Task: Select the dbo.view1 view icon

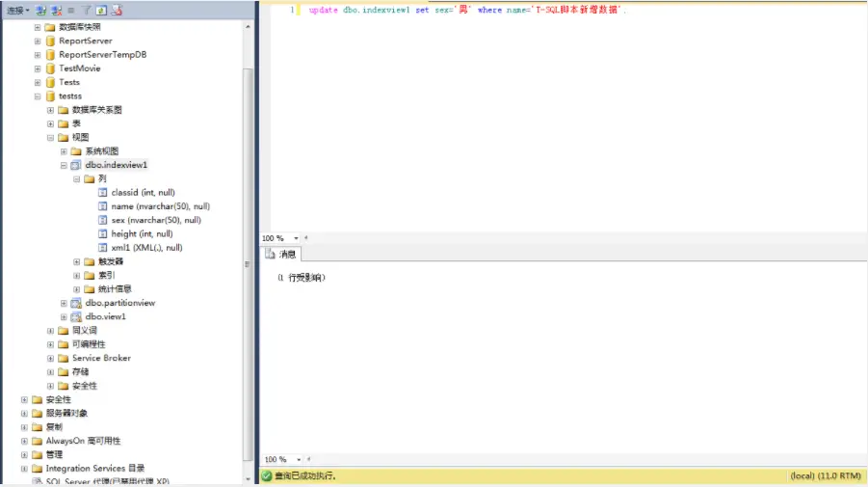Action: click(76, 317)
